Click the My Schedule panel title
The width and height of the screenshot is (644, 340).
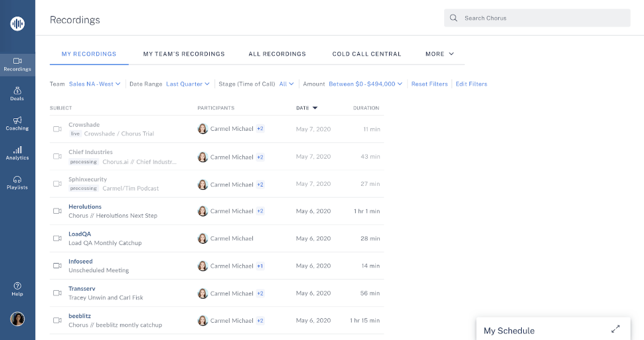[509, 331]
